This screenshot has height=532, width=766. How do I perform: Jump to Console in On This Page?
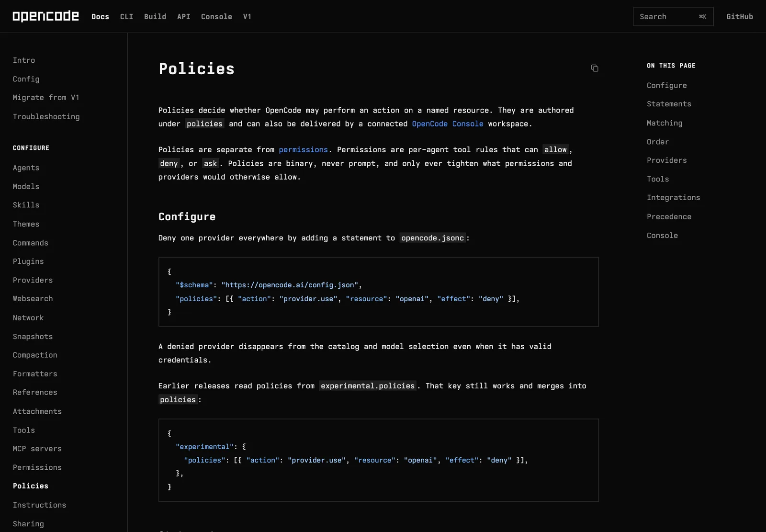point(663,236)
